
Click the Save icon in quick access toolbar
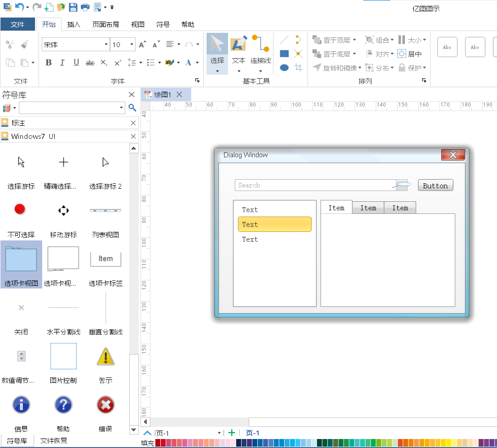(73, 7)
